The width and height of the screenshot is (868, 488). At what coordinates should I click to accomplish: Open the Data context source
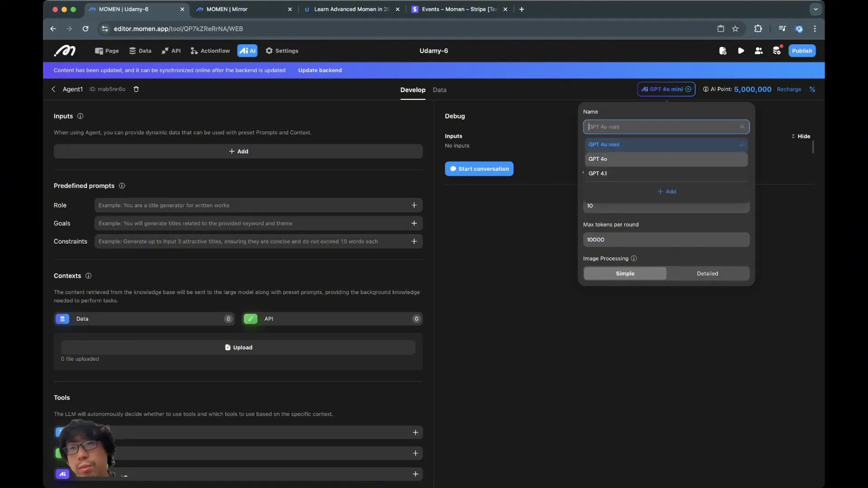[x=144, y=319]
